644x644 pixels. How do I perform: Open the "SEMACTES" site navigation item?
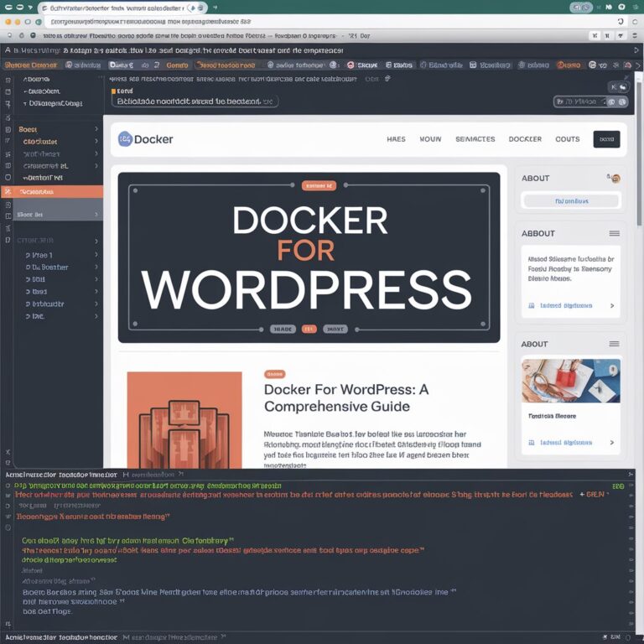[x=475, y=139]
